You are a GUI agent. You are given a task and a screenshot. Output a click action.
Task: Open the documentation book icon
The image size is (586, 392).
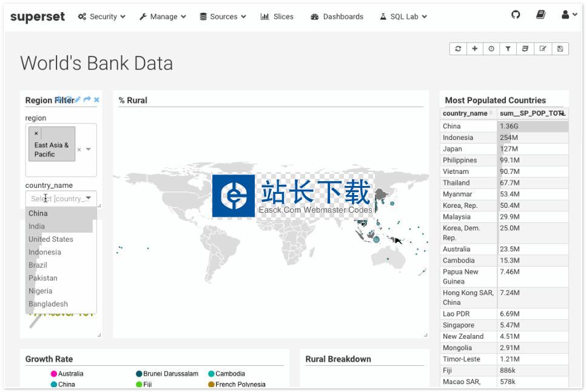click(541, 15)
